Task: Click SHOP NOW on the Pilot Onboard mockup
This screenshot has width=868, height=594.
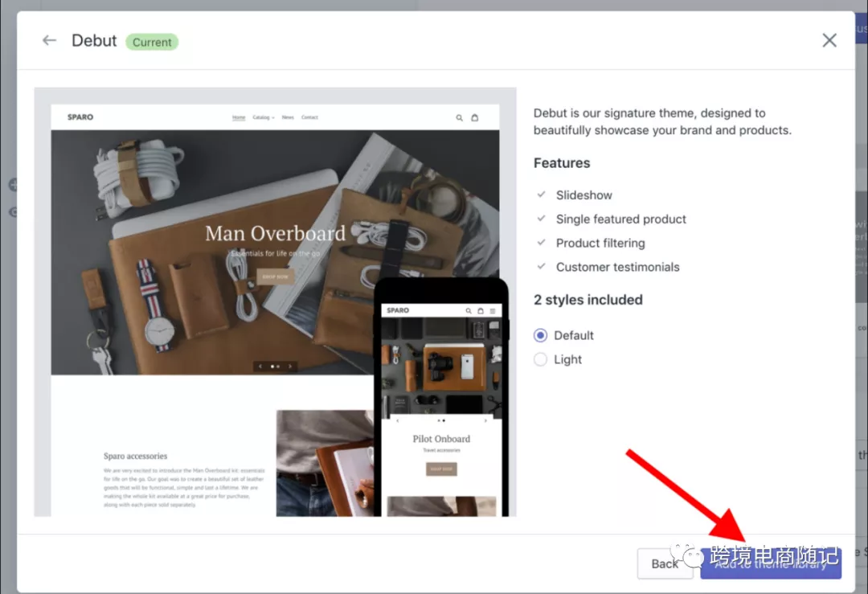Action: coord(441,468)
